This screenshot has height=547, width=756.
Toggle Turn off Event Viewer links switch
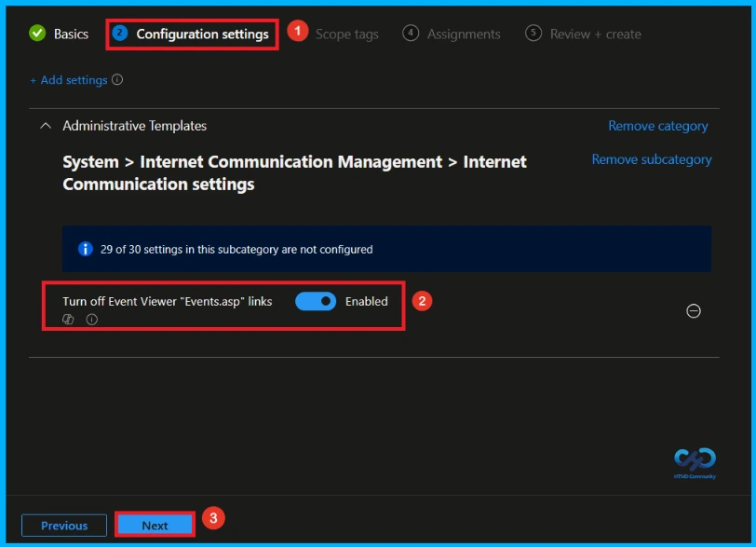tap(316, 302)
